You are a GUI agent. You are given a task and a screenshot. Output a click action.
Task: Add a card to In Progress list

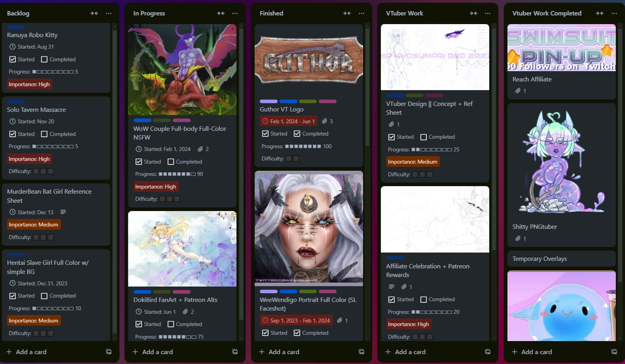click(153, 352)
